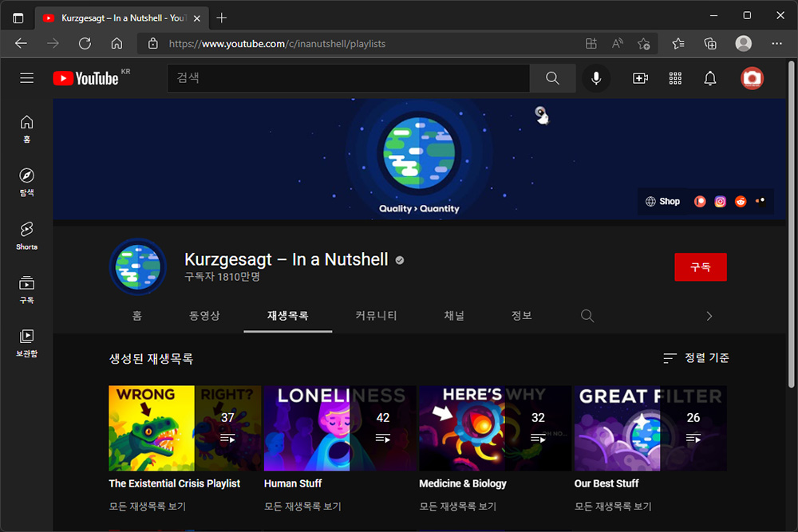Image resolution: width=798 pixels, height=532 pixels.
Task: Go to YouTube home via logo
Action: 86,78
